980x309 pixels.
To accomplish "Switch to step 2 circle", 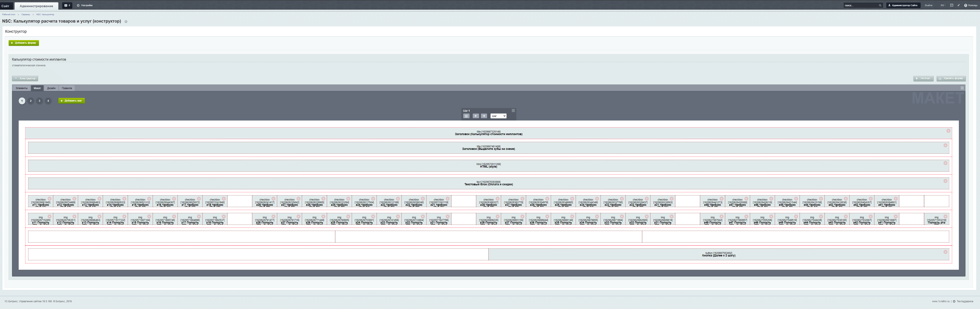I will coord(30,101).
